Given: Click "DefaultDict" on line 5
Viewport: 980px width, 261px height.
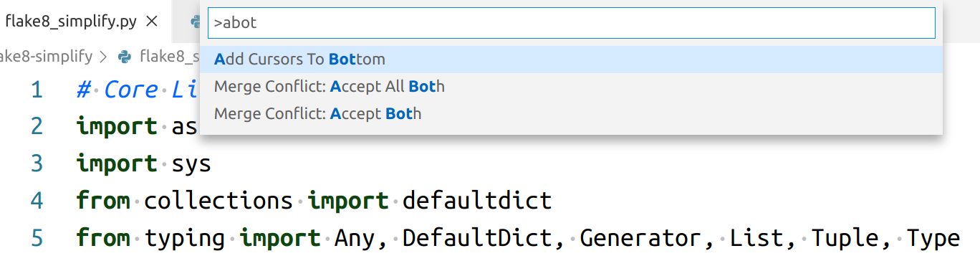Looking at the screenshot, I should point(484,237).
